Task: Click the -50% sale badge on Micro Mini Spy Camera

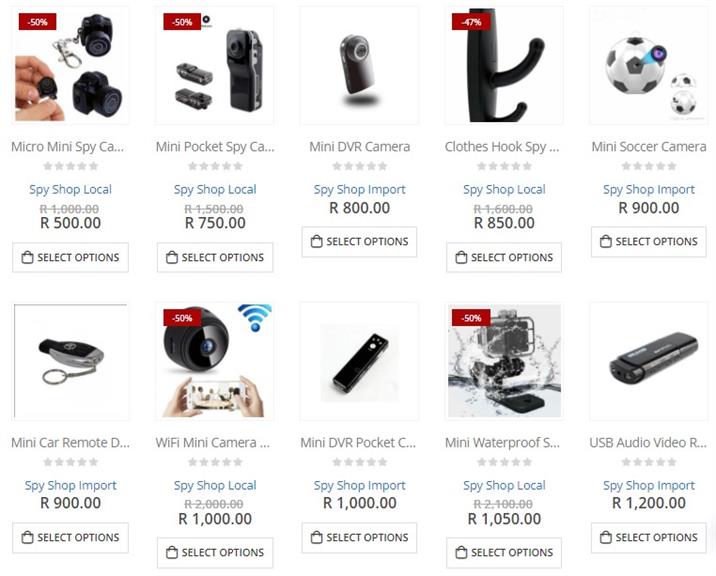Action: (37, 22)
